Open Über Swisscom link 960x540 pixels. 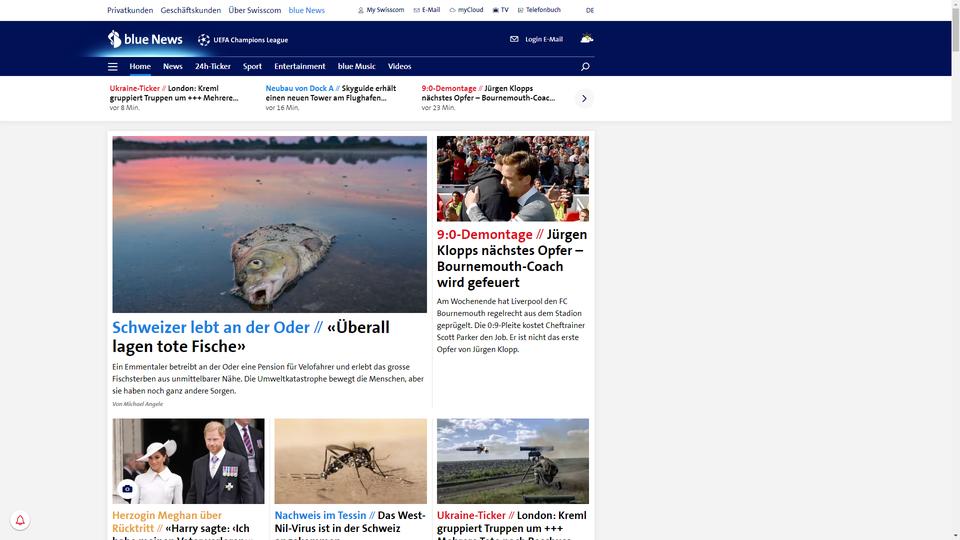[255, 10]
